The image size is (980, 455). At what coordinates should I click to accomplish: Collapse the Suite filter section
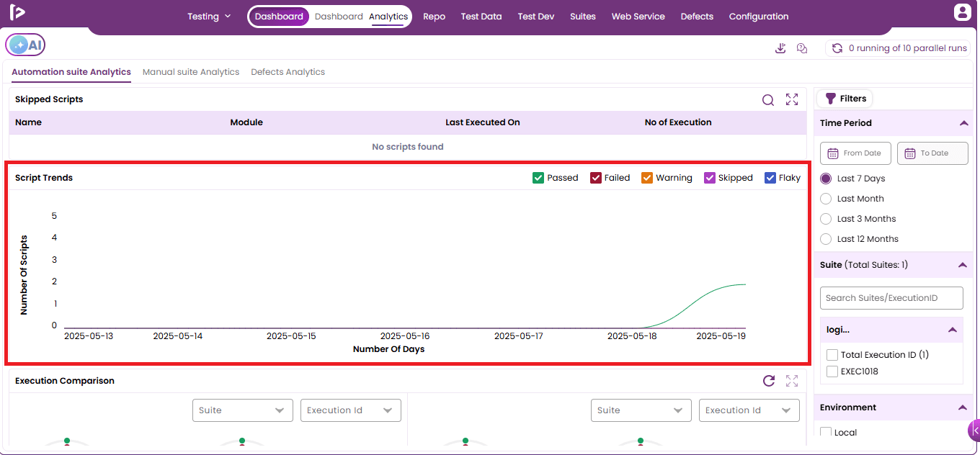[x=962, y=265]
